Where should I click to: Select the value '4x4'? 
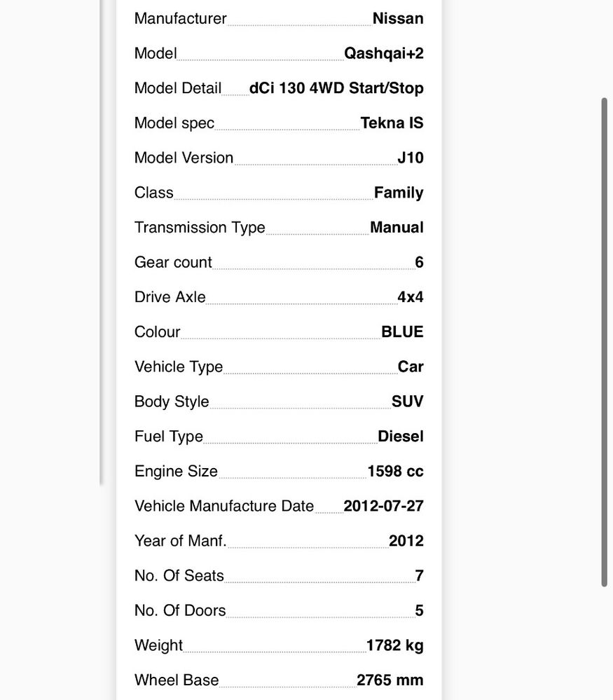[411, 297]
